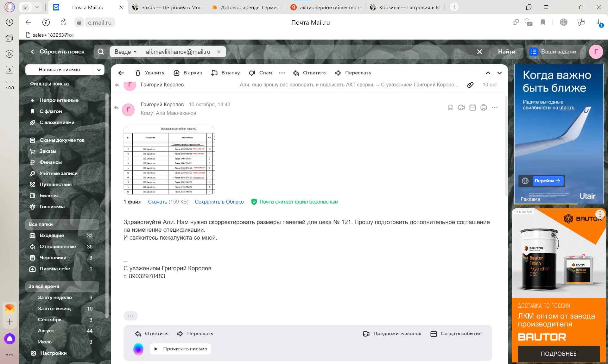Viewport: 608px width, 364px height.
Task: Switch to the 'Заказ — Петрович' browser tab
Action: click(167, 7)
